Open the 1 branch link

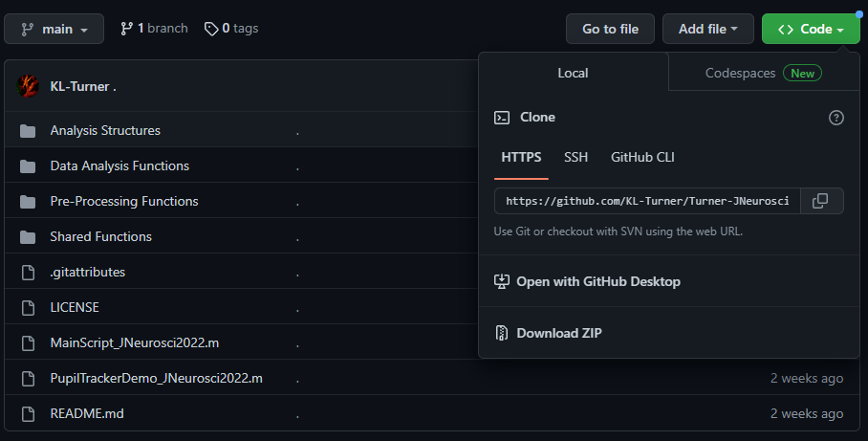(x=154, y=29)
